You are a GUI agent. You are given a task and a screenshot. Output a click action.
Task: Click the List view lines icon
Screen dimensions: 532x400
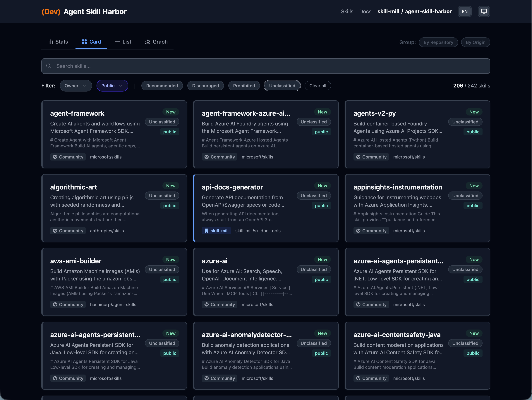click(117, 42)
